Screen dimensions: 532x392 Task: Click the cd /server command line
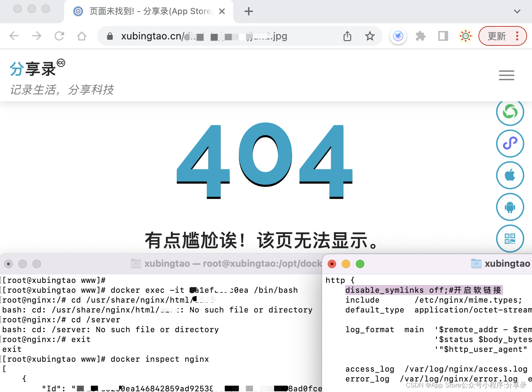[61, 320]
